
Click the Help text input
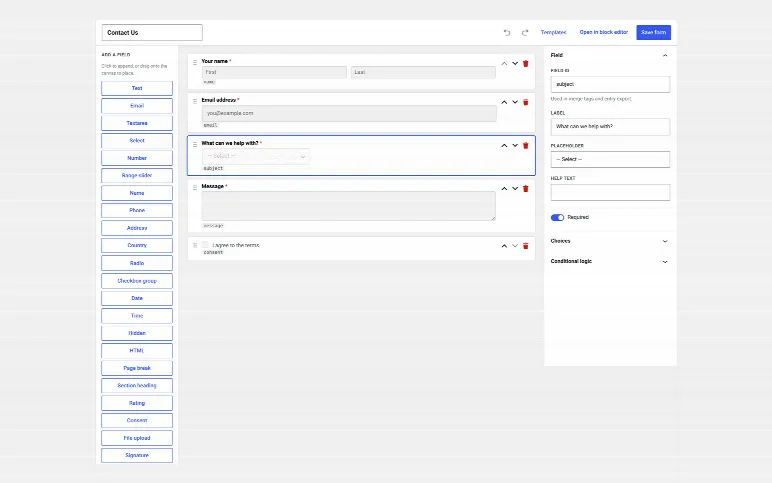click(x=610, y=193)
